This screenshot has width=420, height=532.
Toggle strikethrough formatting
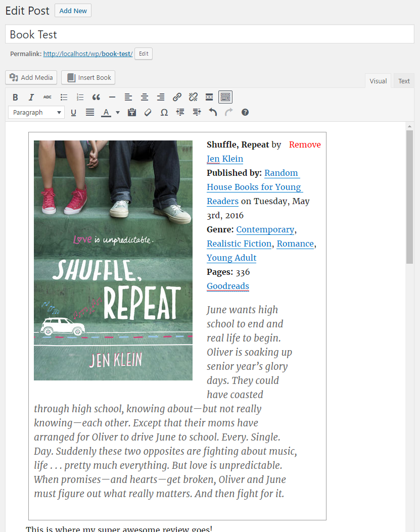click(x=47, y=97)
